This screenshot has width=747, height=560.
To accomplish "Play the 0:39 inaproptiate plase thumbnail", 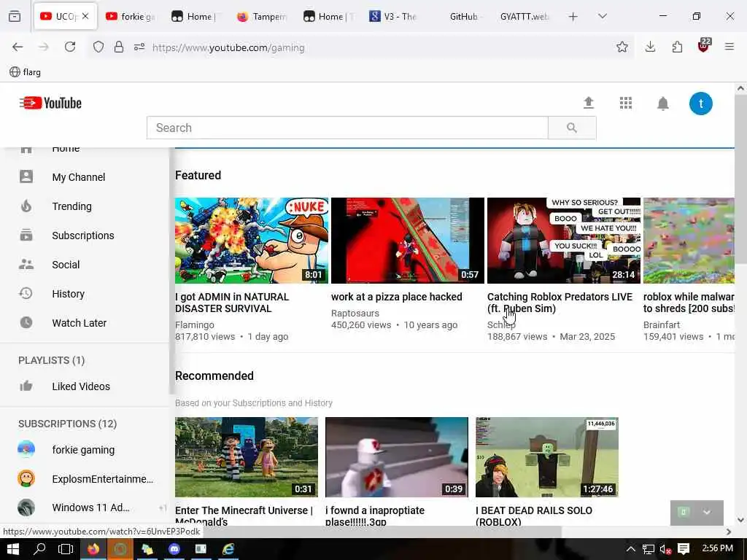I will [396, 457].
